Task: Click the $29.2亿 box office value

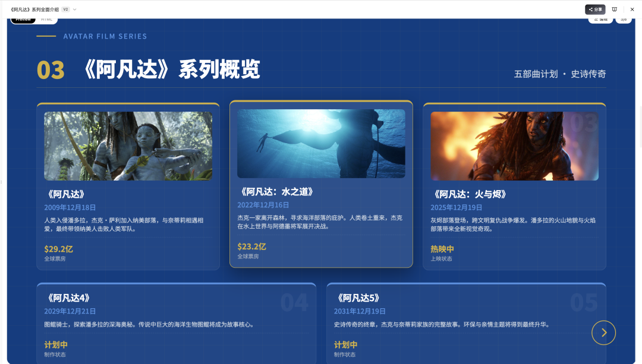Action: pos(58,249)
